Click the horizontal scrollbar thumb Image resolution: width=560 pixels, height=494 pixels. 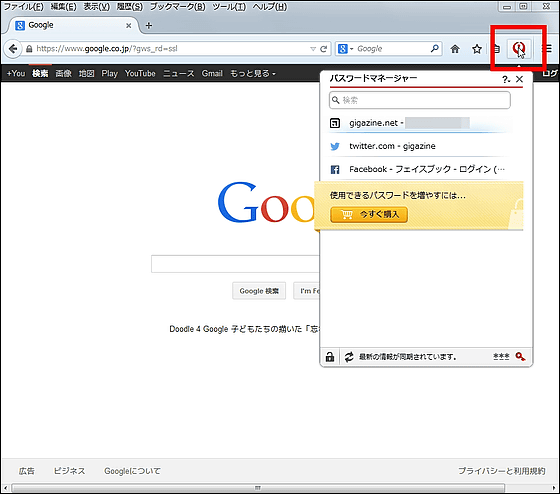(x=258, y=488)
